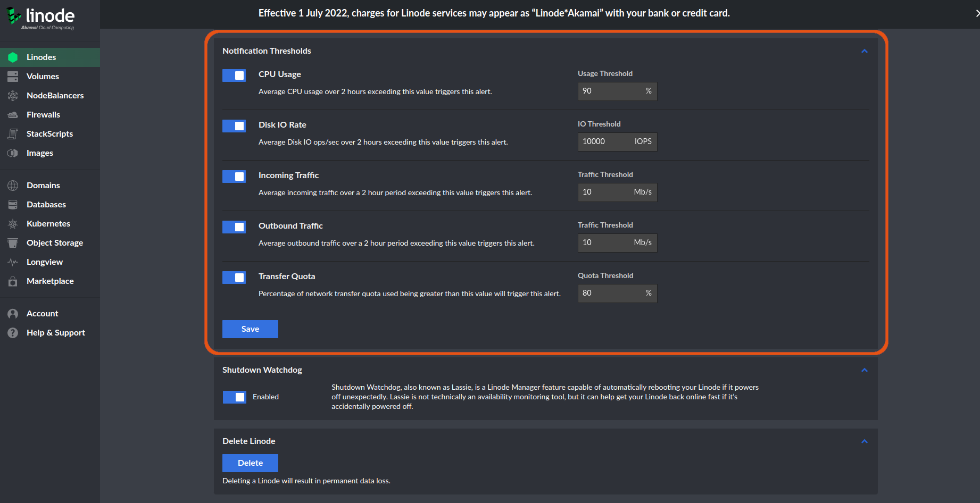The width and height of the screenshot is (980, 503).
Task: Save the notification threshold settings
Action: [x=250, y=329]
